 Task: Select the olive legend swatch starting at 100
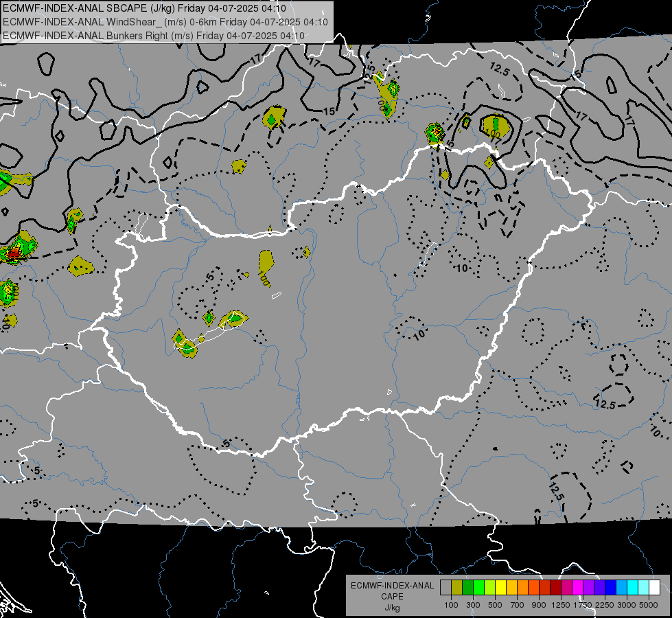point(457,587)
